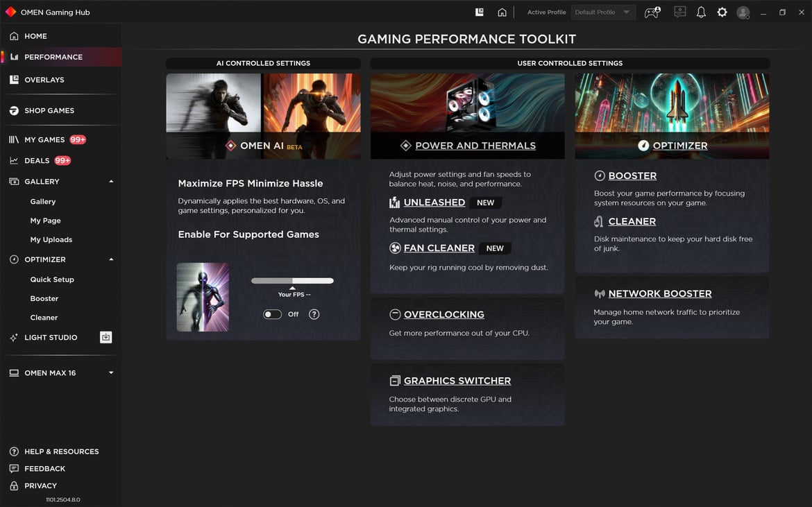Open Light Studio in sidebar
This screenshot has height=507, width=812.
[51, 337]
